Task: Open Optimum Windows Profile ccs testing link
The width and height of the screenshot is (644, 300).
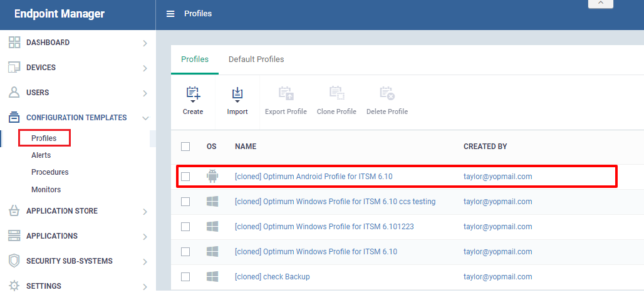Action: (335, 202)
